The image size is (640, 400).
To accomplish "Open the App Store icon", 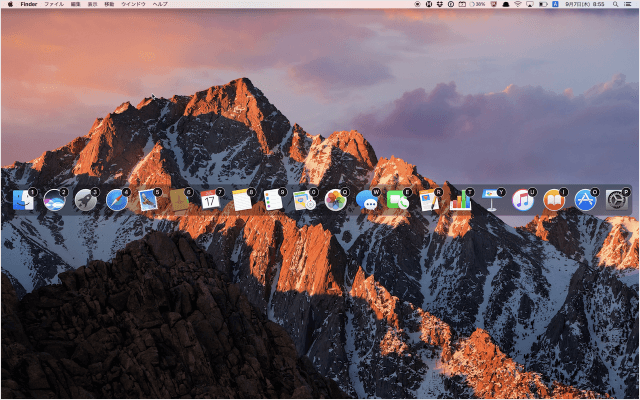I will 585,200.
